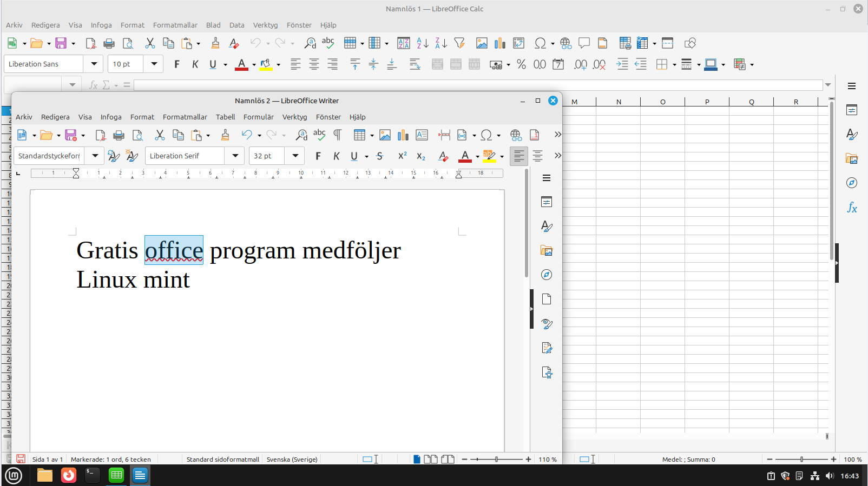
Task: Expand Writer font name dropdown
Action: (235, 156)
